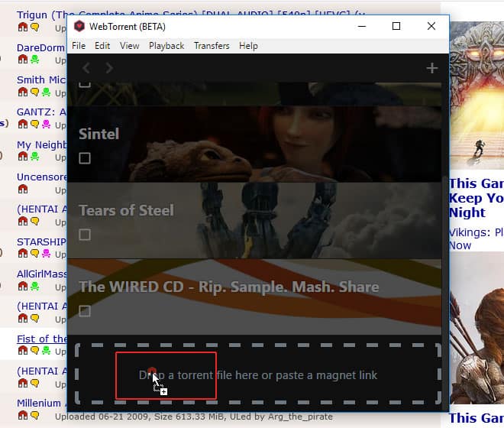504x428 pixels.
Task: Click pink skull icon under GANTZ row
Action: coord(47,124)
